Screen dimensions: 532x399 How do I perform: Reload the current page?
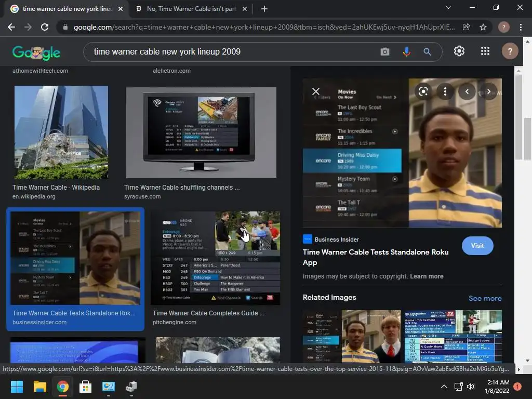[45, 27]
